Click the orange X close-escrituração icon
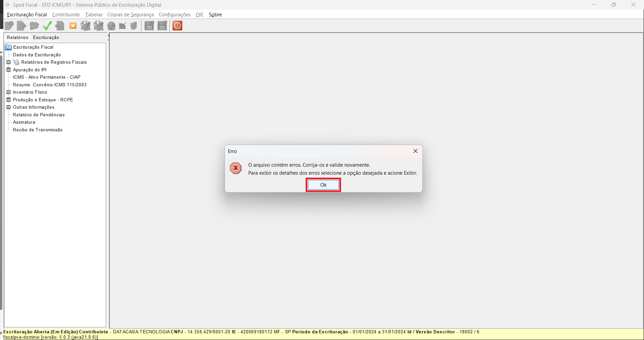The width and height of the screenshot is (644, 340). [x=73, y=26]
